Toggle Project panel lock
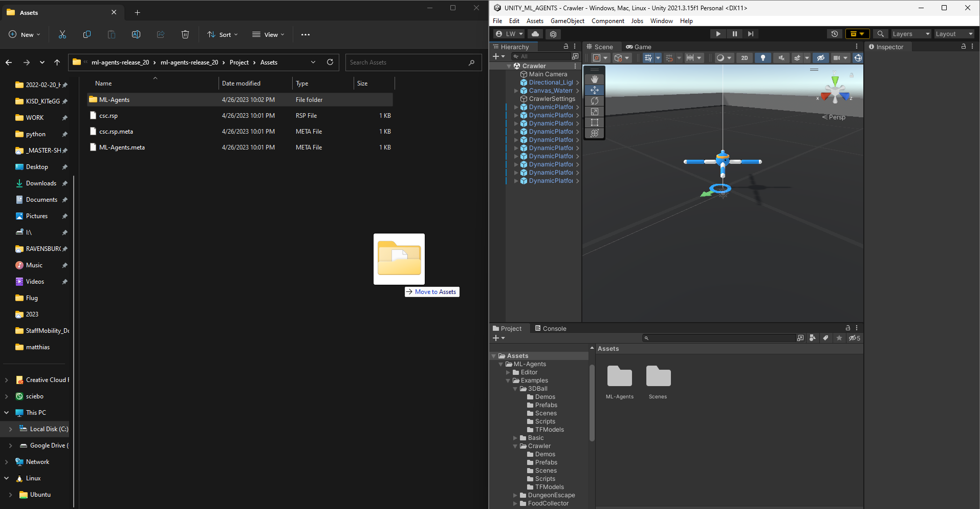 coord(848,328)
